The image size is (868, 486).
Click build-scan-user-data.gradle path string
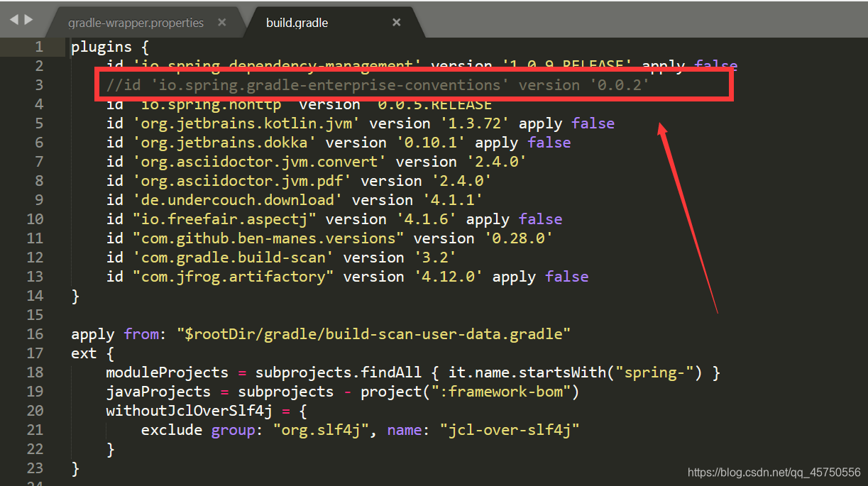(374, 334)
